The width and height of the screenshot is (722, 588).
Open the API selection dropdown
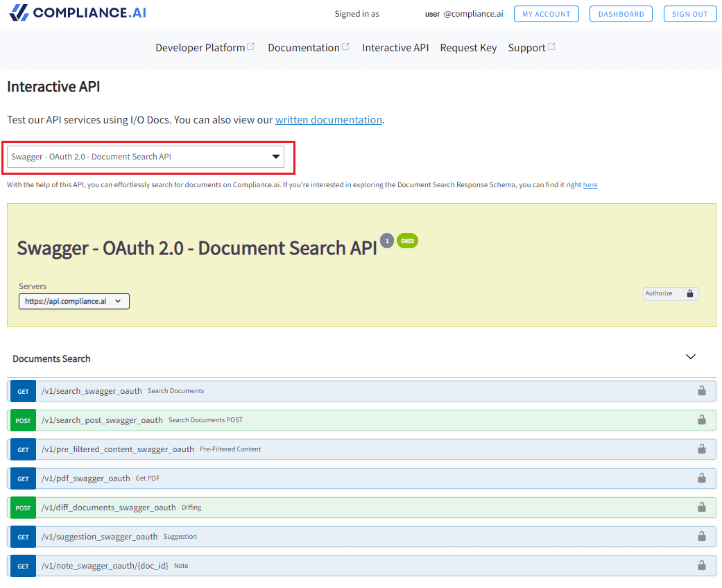(x=146, y=157)
